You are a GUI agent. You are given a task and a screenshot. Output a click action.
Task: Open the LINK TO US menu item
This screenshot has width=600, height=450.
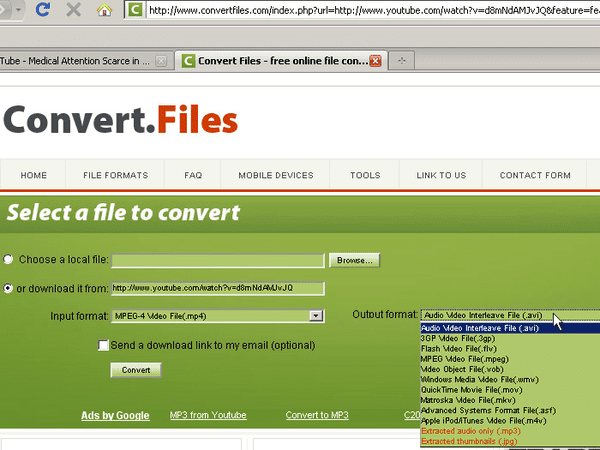click(x=441, y=175)
